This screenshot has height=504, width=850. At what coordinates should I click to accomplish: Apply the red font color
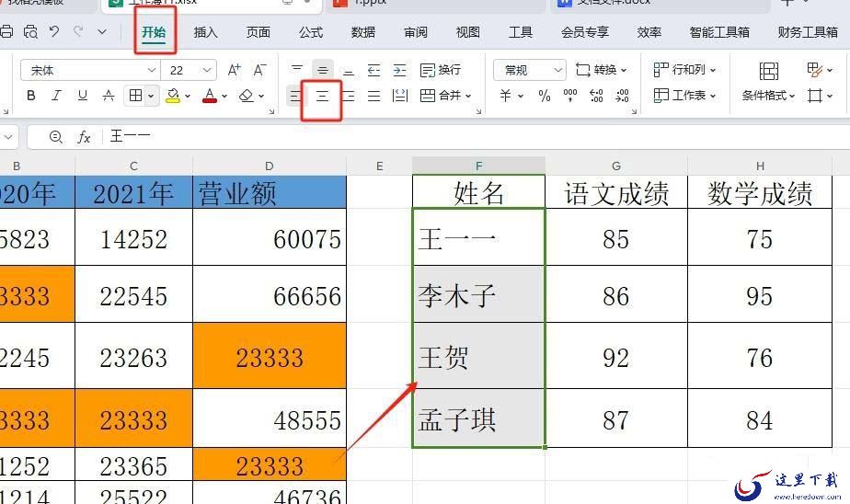[x=209, y=96]
